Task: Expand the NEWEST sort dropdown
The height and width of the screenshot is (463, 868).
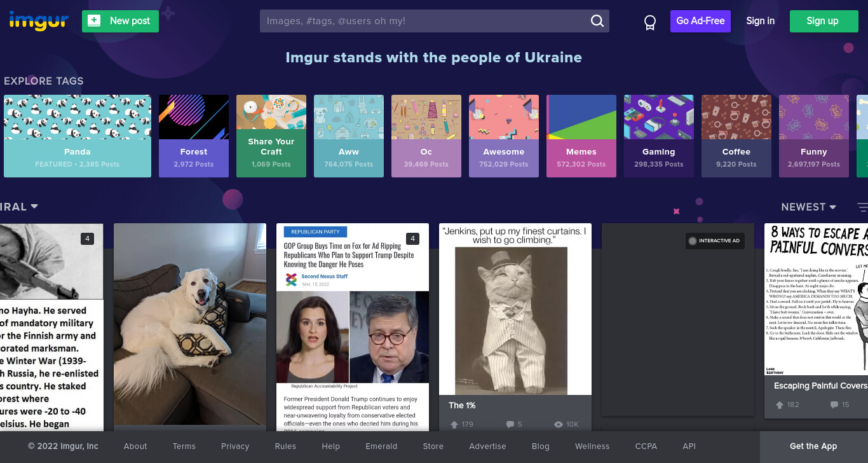Action: [x=808, y=207]
